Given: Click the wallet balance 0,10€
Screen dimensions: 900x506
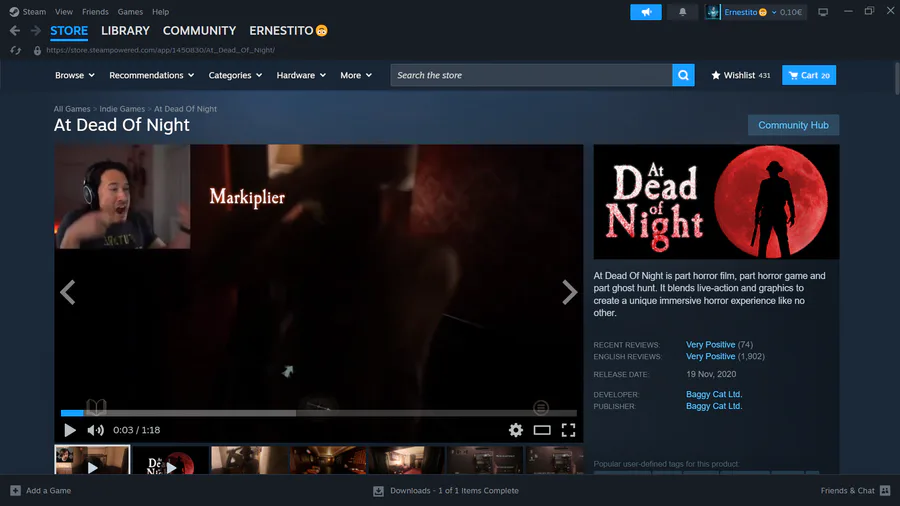Looking at the screenshot, I should point(791,12).
